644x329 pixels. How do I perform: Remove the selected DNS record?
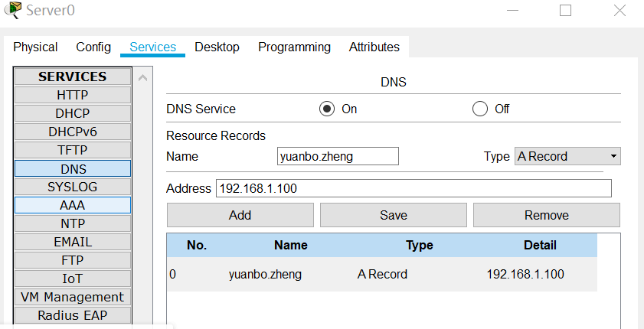click(546, 215)
